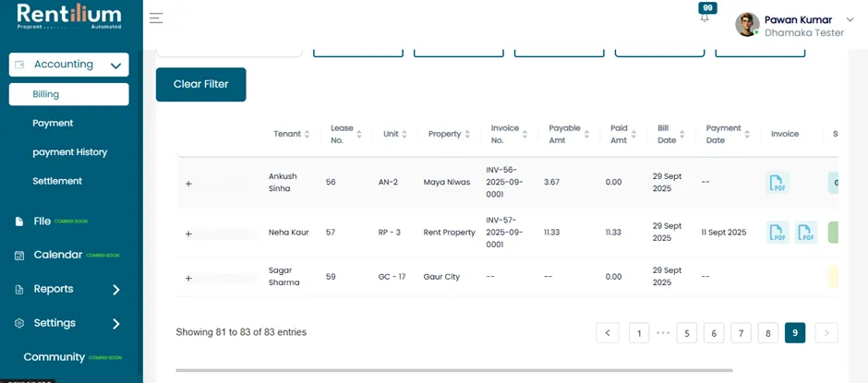Open first PDF icon in Neha Kaur row

click(778, 233)
